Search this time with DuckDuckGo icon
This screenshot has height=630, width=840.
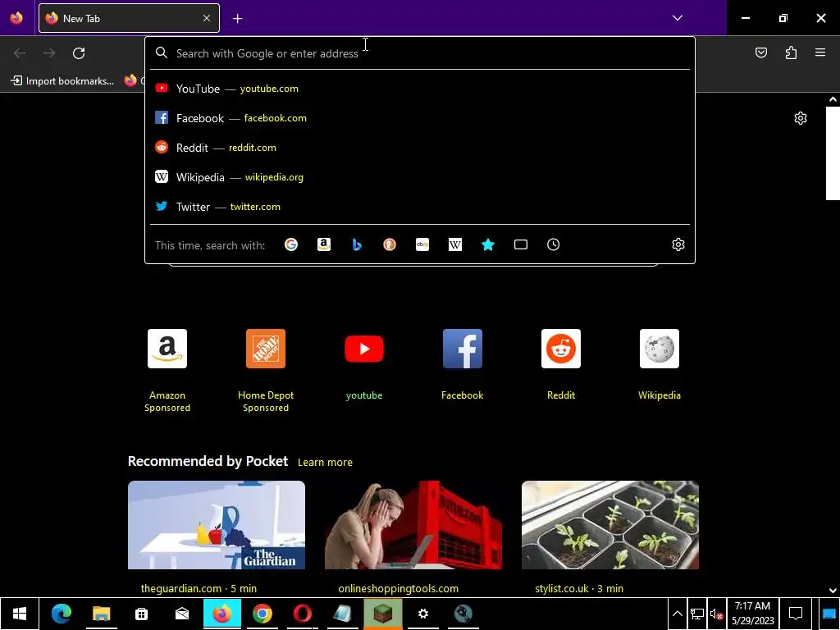[390, 244]
